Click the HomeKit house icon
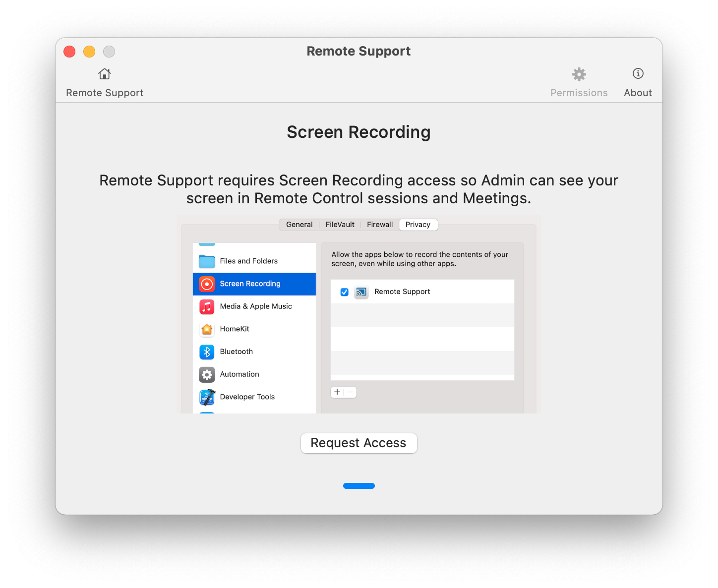Screen dimensions: 718x588 pyautogui.click(x=207, y=329)
